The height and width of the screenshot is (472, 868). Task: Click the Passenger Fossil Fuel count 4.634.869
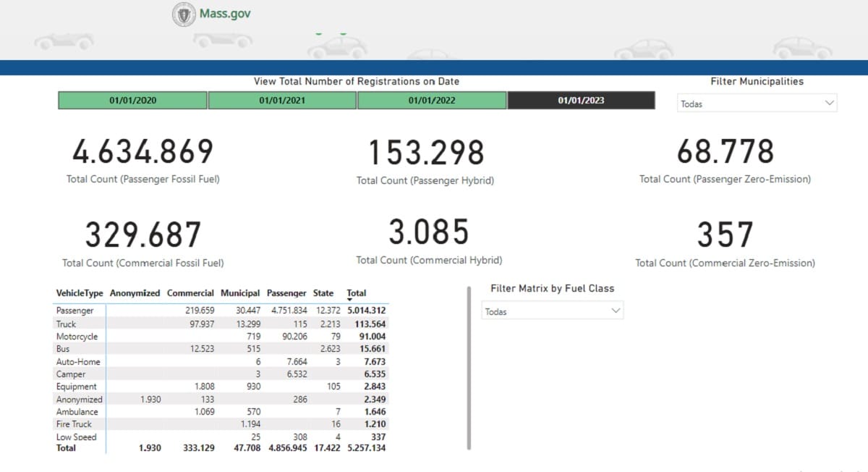pos(142,152)
